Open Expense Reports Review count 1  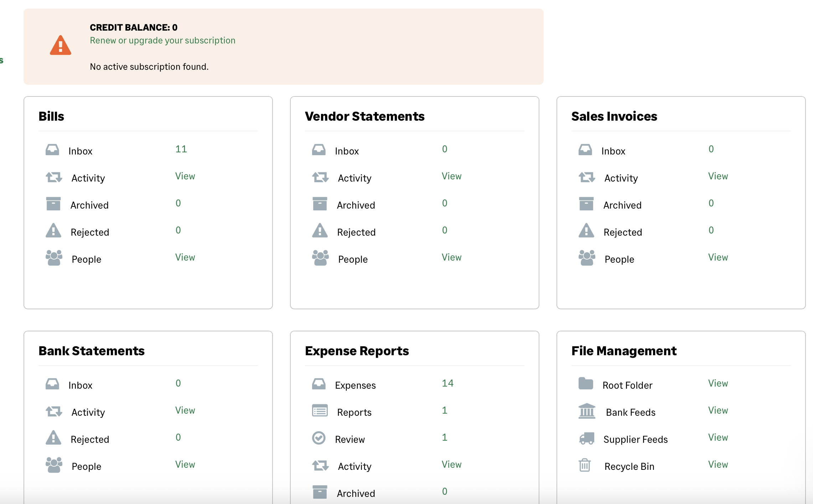pyautogui.click(x=444, y=437)
